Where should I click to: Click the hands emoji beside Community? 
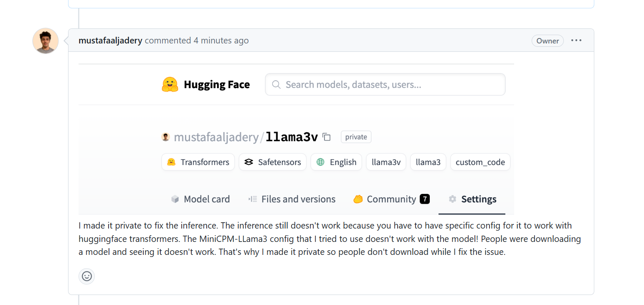tap(358, 199)
